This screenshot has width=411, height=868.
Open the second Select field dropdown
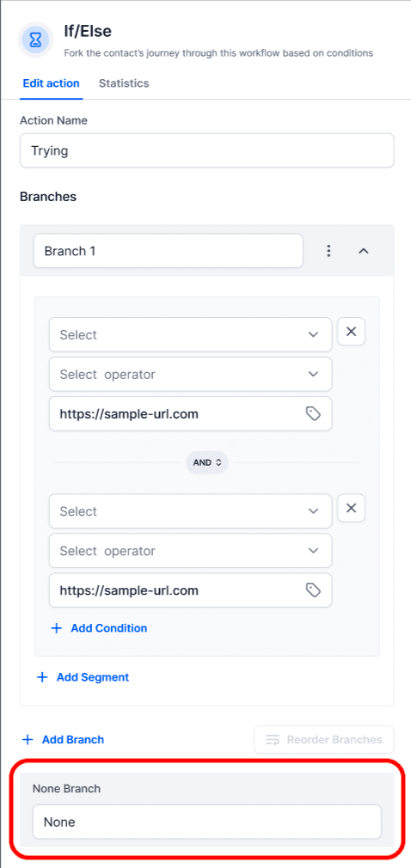pos(191,511)
